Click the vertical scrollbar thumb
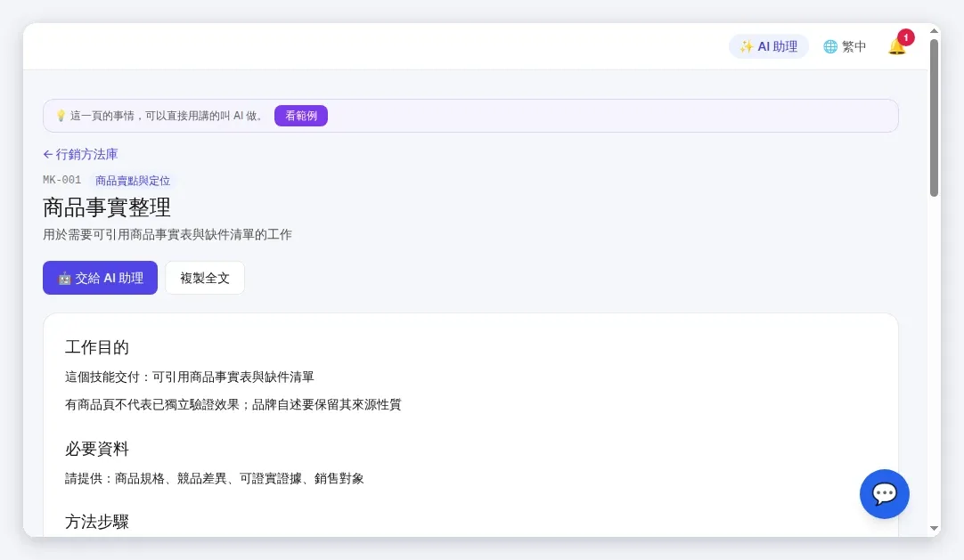 pyautogui.click(x=934, y=118)
